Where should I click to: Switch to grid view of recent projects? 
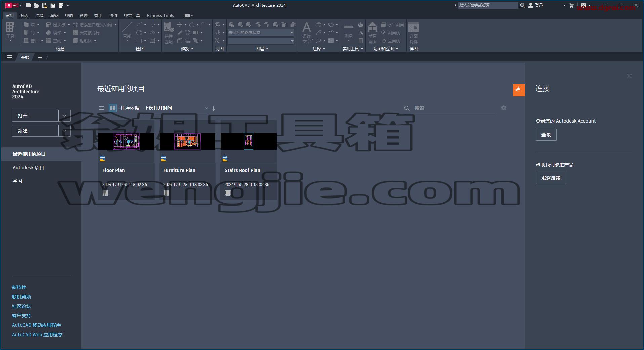click(x=113, y=108)
